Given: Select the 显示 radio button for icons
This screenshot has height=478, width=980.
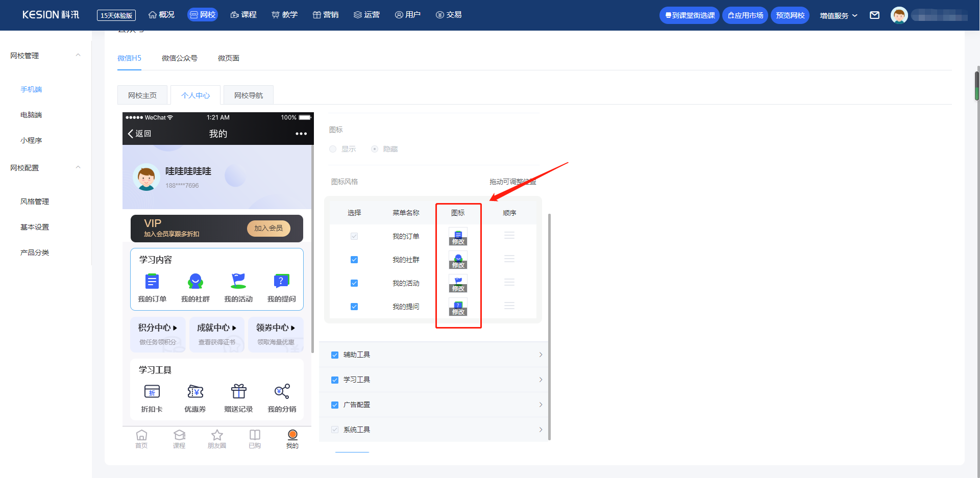Looking at the screenshot, I should click(333, 149).
